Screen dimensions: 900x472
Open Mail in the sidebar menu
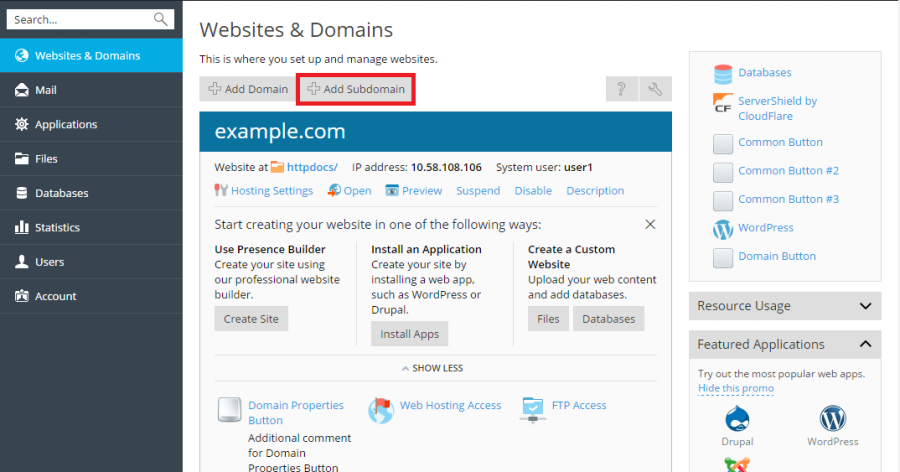45,90
